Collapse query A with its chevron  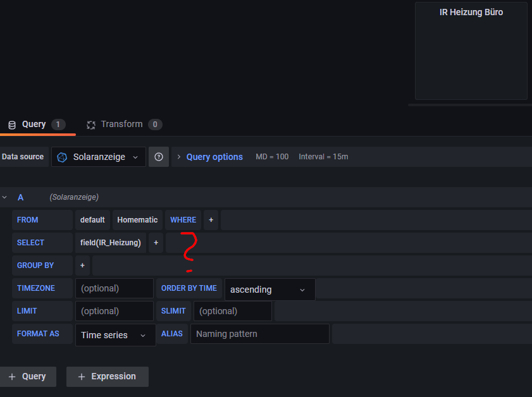point(5,197)
